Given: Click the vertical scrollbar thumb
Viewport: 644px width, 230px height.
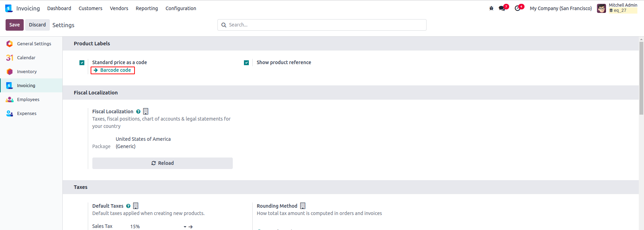Looking at the screenshot, I should (x=641, y=77).
